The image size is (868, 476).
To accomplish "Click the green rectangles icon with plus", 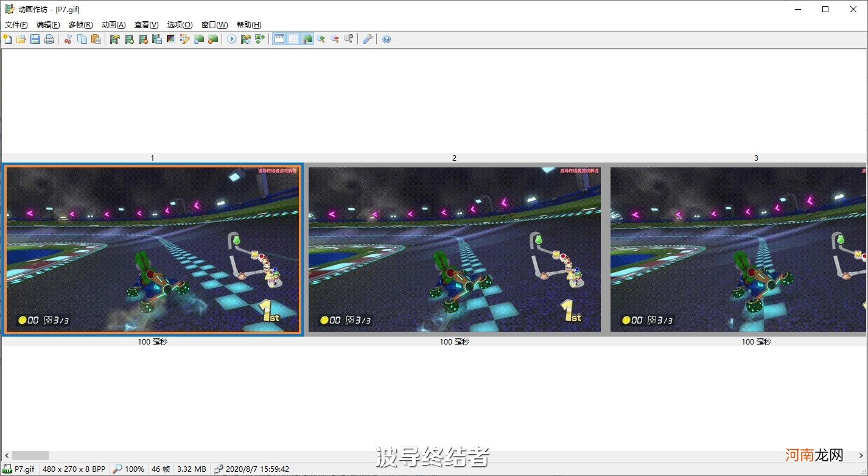I will 199,39.
